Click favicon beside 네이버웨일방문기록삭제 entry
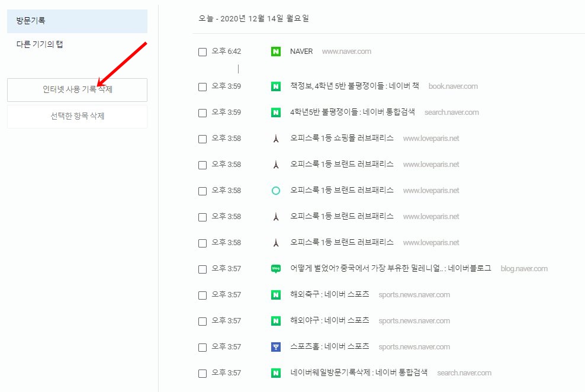This screenshot has width=585, height=392. 276,373
